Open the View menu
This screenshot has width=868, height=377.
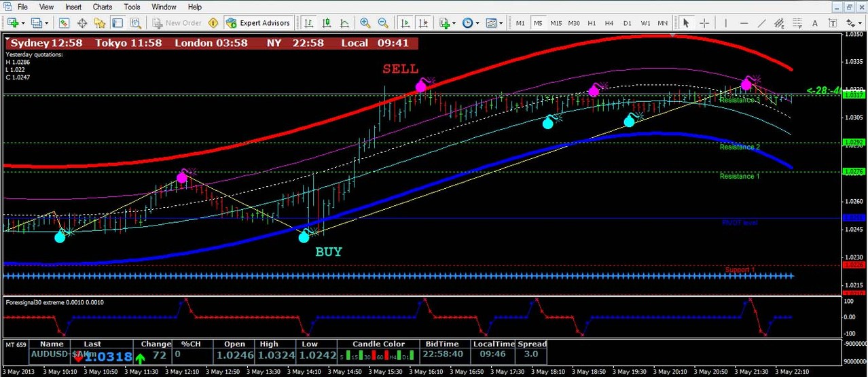point(46,7)
